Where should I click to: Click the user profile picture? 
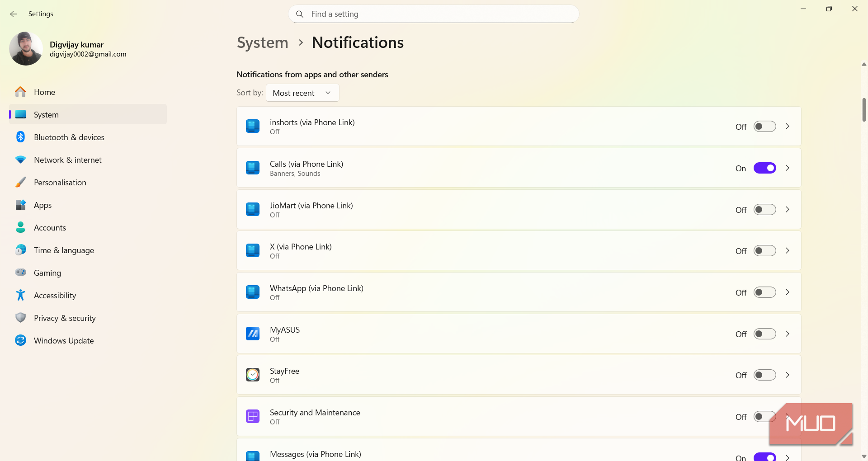tap(26, 49)
